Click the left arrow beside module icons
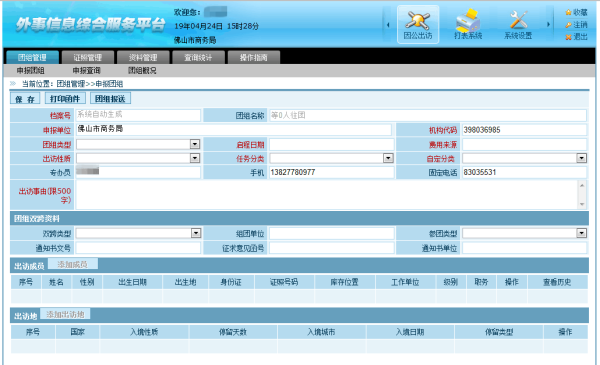The image size is (600, 365). [x=388, y=25]
